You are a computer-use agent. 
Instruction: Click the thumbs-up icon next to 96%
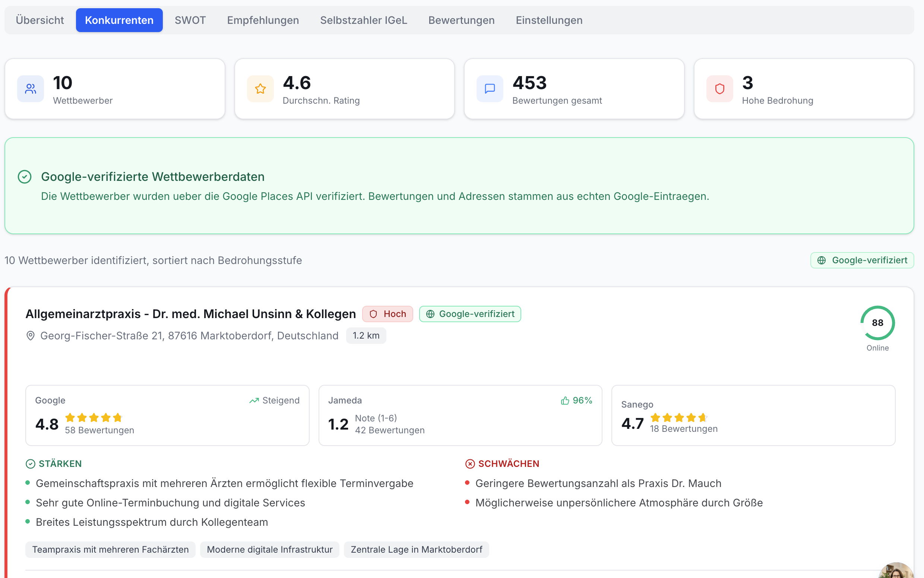click(565, 400)
